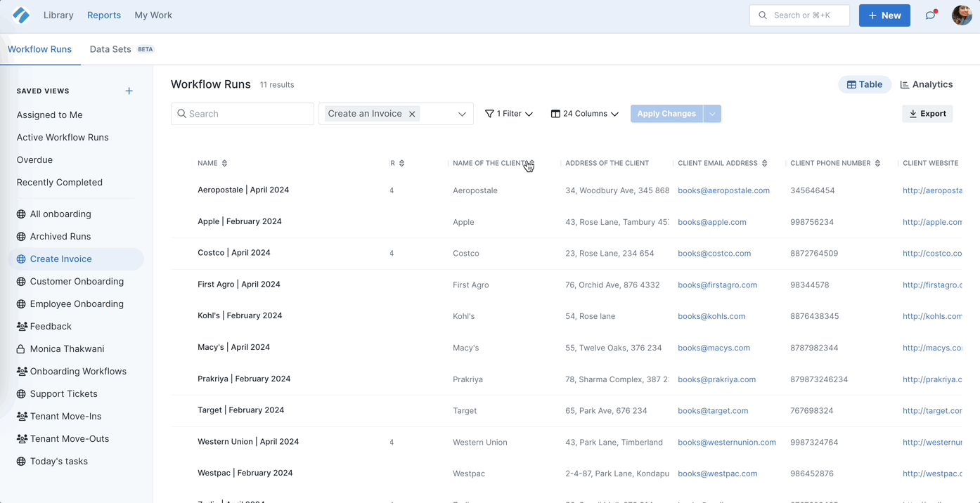Switch to Analytics view
This screenshot has height=503, width=980.
[x=927, y=84]
